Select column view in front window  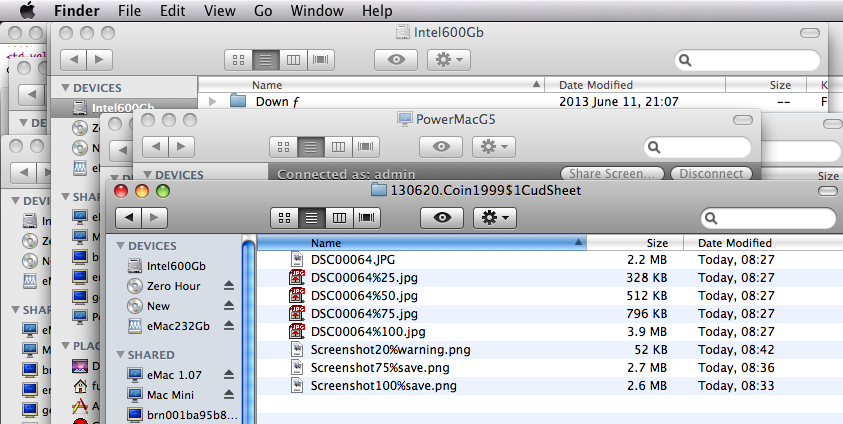pyautogui.click(x=339, y=218)
